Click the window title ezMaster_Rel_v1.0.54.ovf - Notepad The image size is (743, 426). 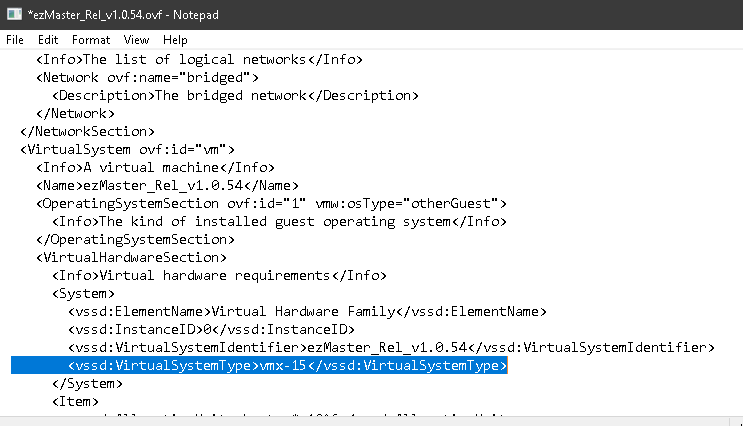pyautogui.click(x=123, y=15)
